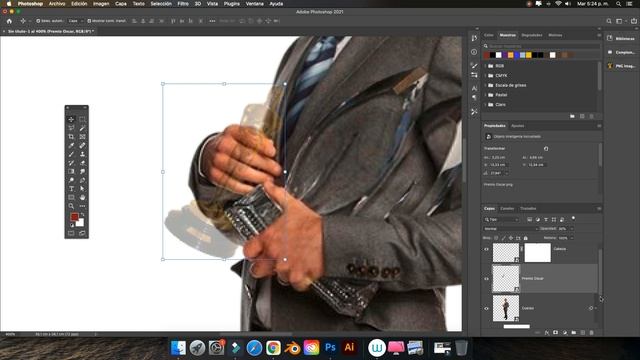Toggle layer filtering on/off switch
This screenshot has height=360, width=640.
(x=573, y=218)
